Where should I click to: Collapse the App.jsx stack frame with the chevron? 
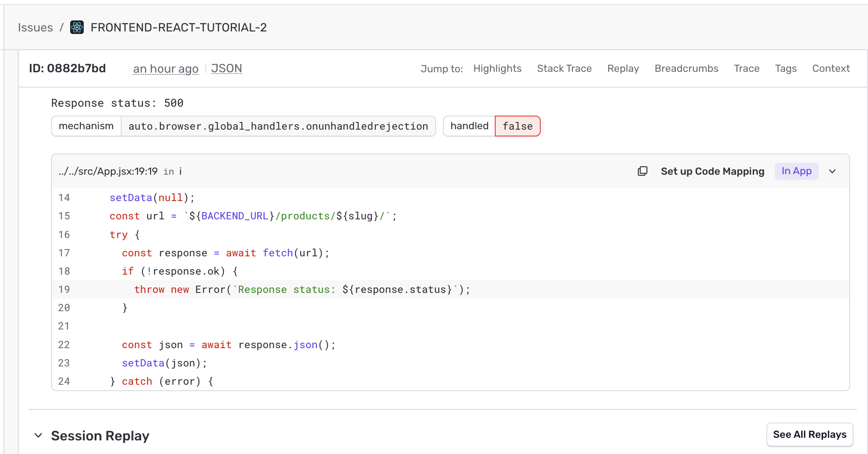(x=832, y=171)
